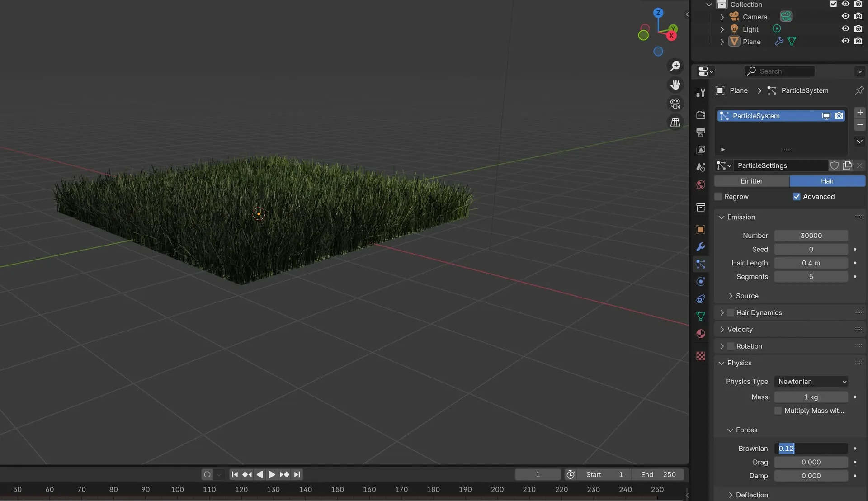Image resolution: width=868 pixels, height=501 pixels.
Task: Expand the Velocity panel
Action: click(722, 330)
